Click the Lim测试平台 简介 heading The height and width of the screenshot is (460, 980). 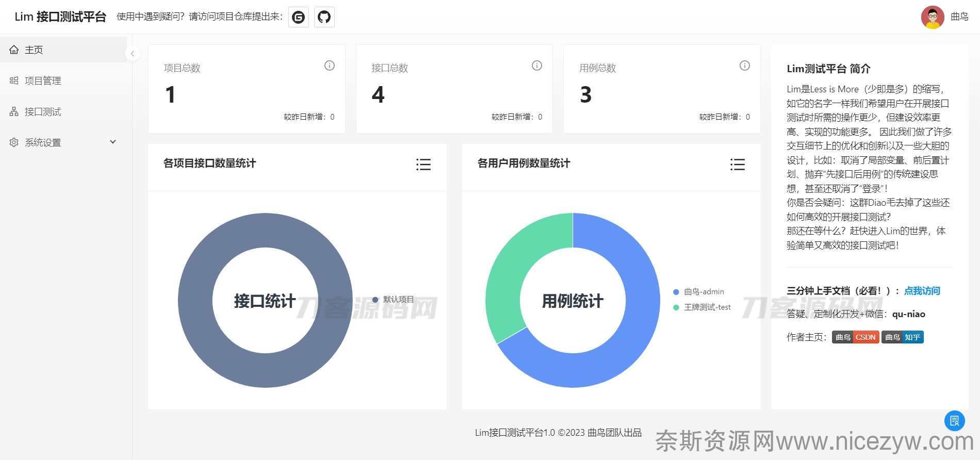point(828,69)
